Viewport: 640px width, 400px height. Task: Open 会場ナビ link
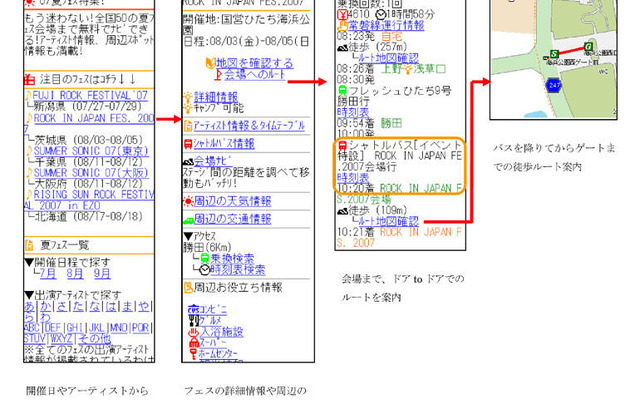click(213, 162)
